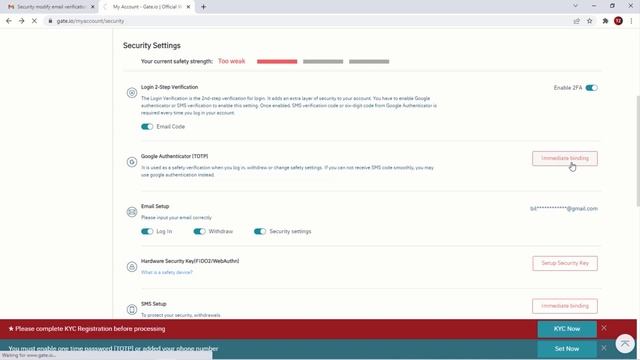Close the My Account Gate.io tab
Viewport: 640px width, 360px height.
pyautogui.click(x=189, y=7)
